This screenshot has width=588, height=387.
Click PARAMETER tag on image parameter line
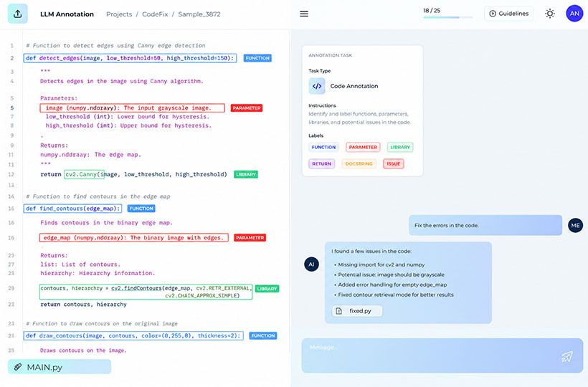click(x=247, y=108)
